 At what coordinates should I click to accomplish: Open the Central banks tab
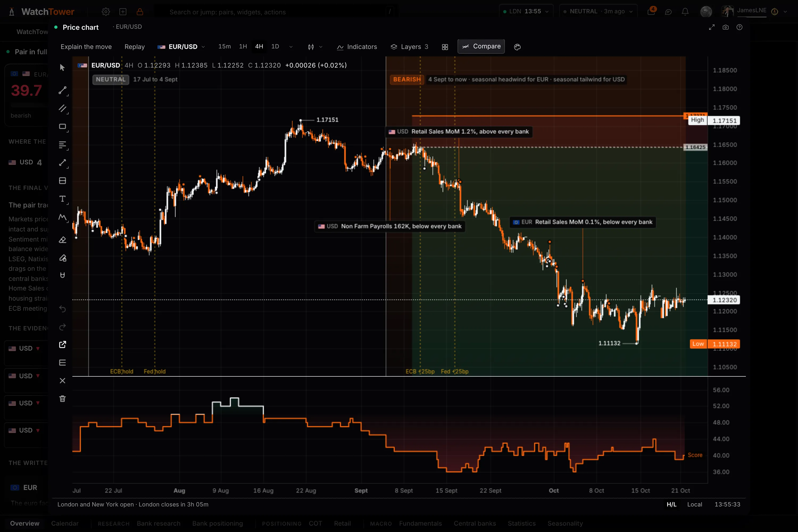[475, 523]
